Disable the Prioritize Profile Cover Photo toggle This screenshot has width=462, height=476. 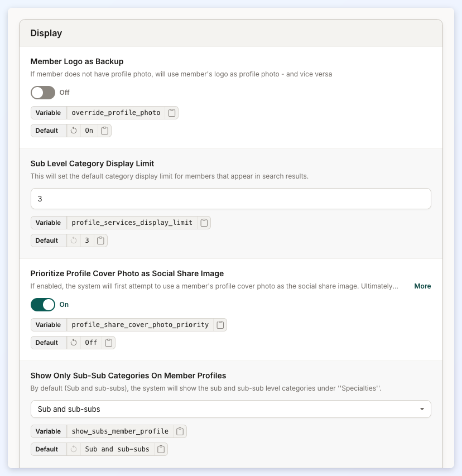43,305
